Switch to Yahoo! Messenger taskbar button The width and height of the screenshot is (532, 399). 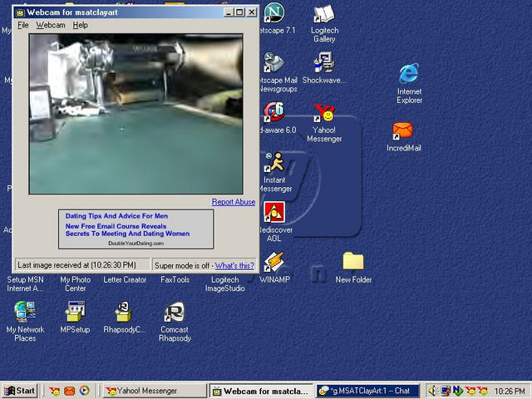click(155, 391)
